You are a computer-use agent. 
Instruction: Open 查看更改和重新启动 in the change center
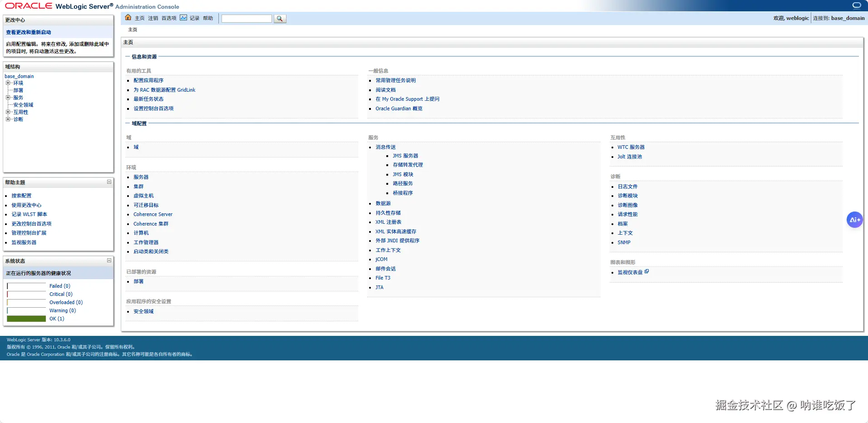(29, 32)
